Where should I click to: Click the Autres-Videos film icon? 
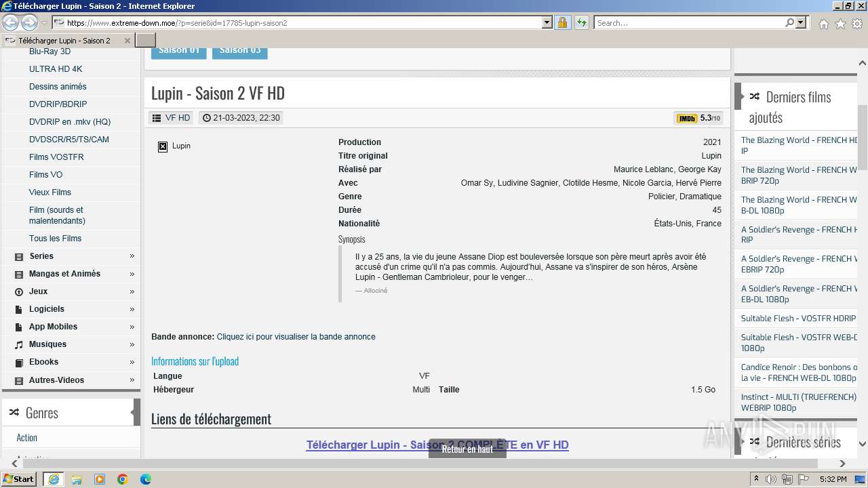tap(19, 381)
